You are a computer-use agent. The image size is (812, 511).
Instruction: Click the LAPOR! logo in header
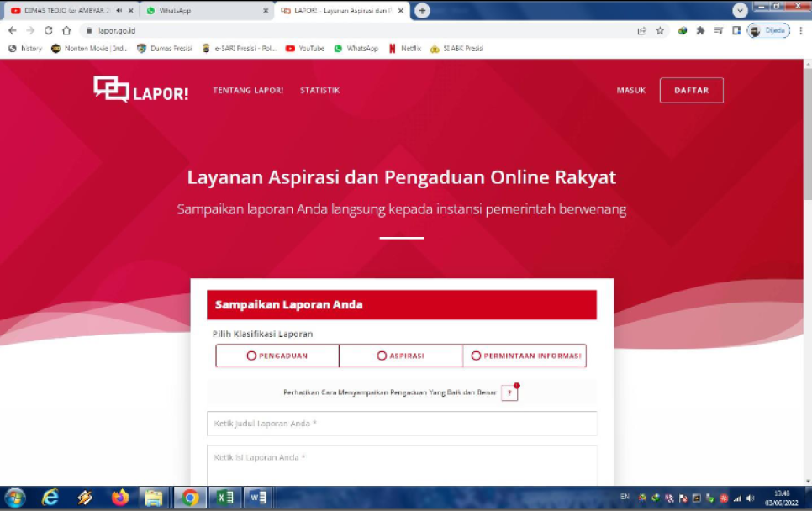140,90
